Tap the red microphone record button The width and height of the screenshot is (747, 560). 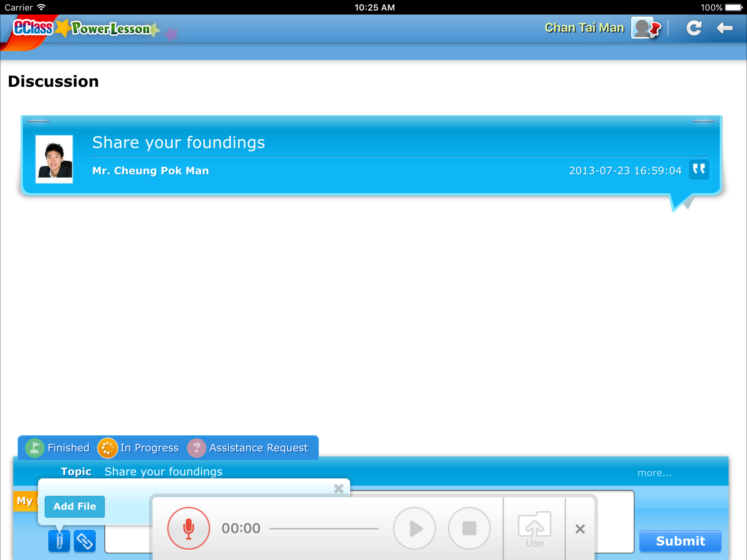188,528
